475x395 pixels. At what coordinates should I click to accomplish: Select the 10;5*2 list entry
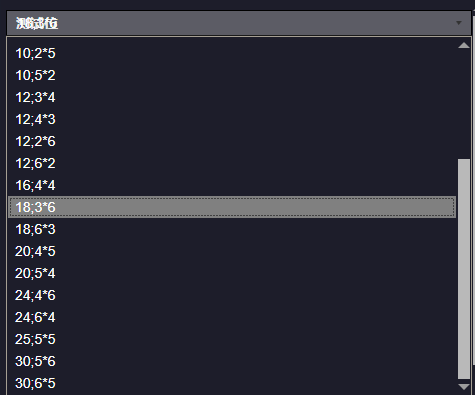click(x=232, y=75)
